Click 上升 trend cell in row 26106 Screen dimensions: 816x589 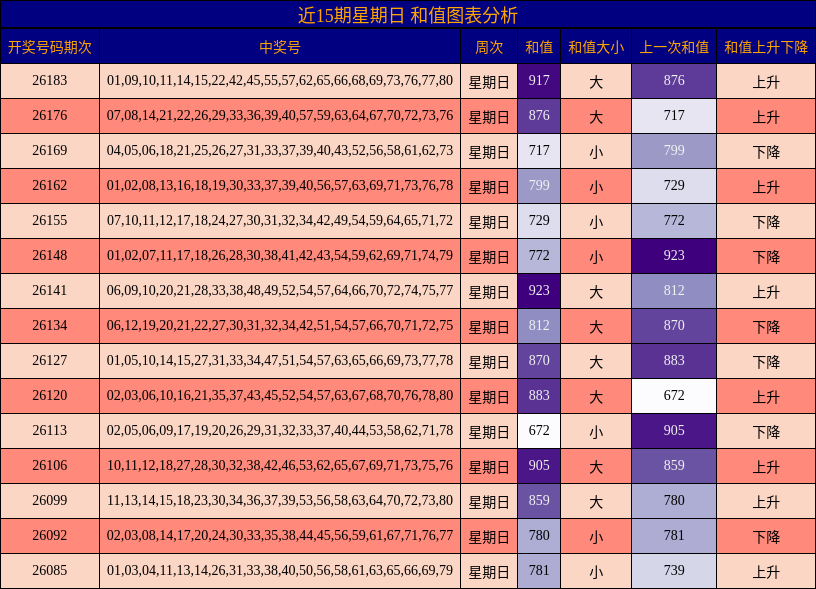tap(766, 466)
